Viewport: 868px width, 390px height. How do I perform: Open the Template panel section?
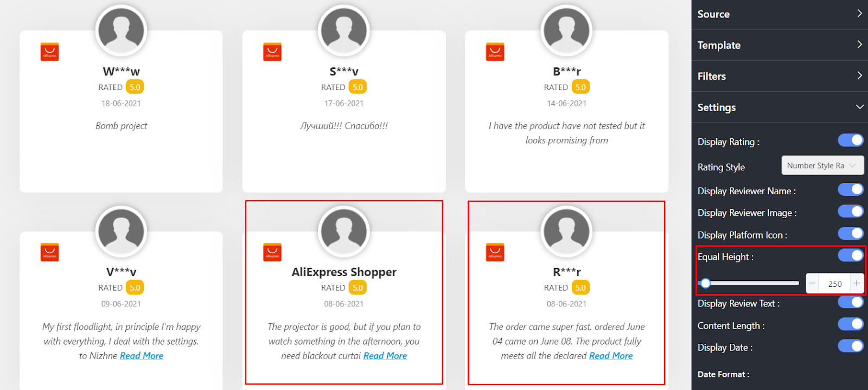point(780,45)
